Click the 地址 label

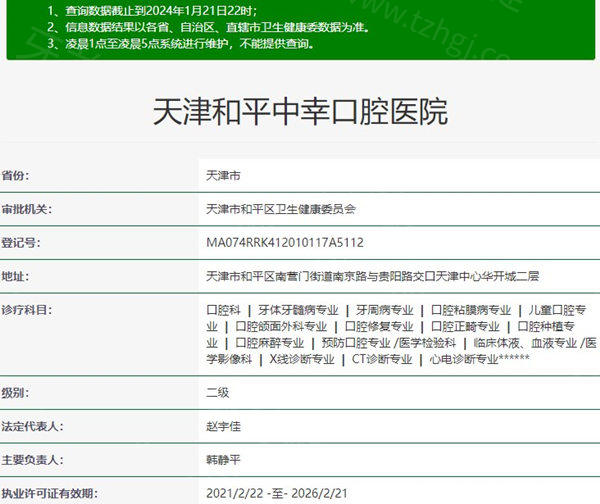point(15,276)
